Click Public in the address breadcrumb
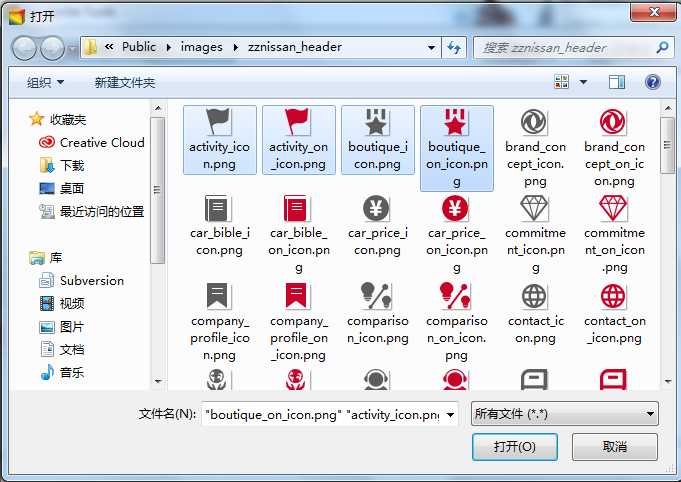 (x=139, y=47)
